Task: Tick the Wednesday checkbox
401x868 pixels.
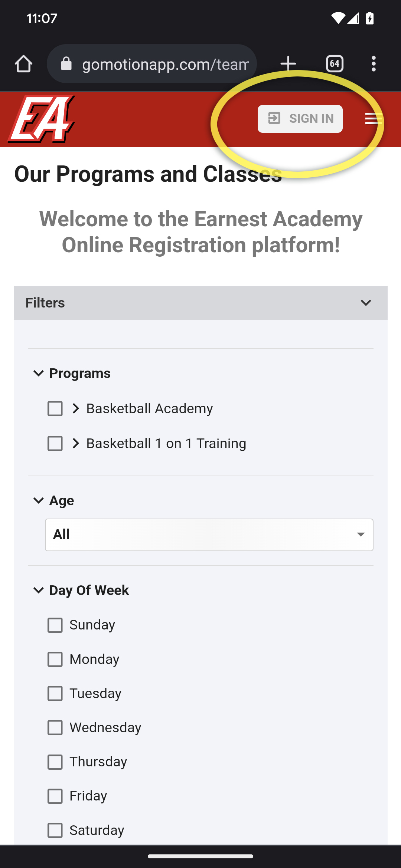Action: point(55,728)
